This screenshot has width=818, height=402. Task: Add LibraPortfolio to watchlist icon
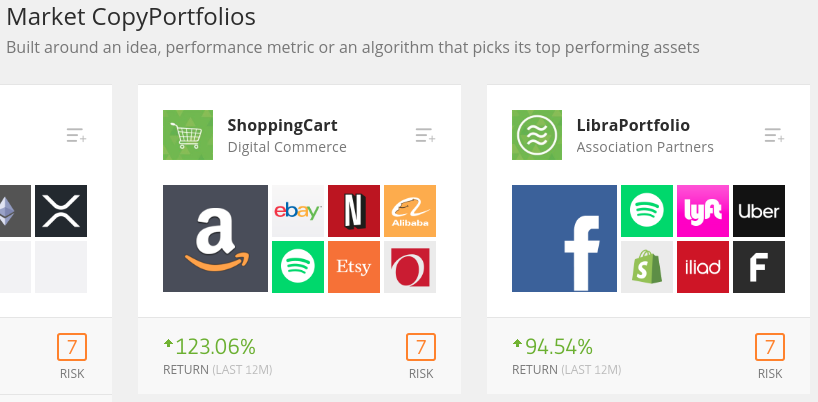(775, 135)
